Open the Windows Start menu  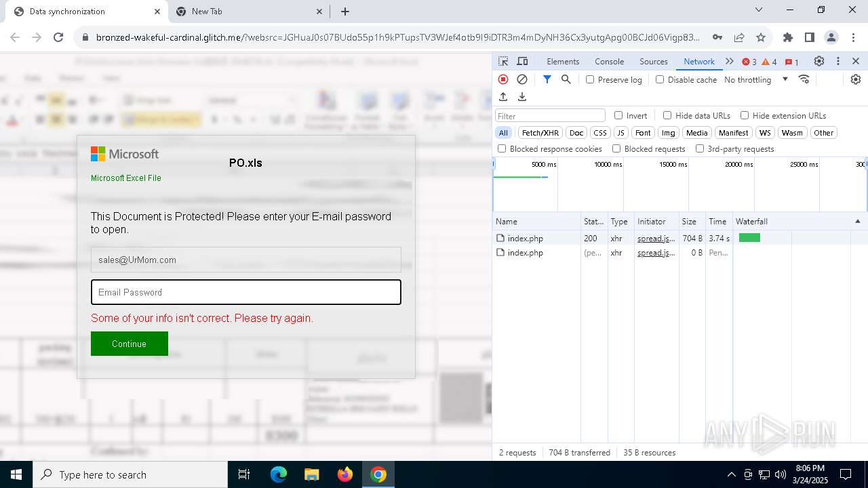16,474
